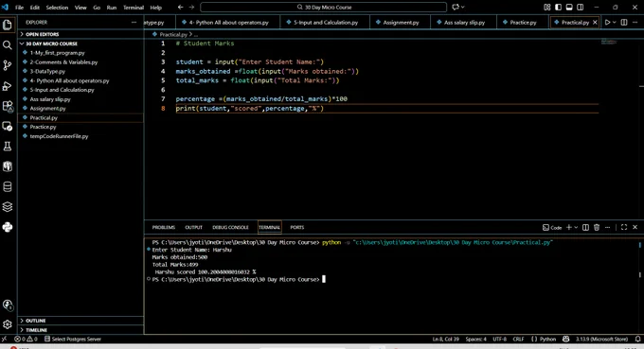
Task: Open the Python icon in activity bar
Action: 8,227
